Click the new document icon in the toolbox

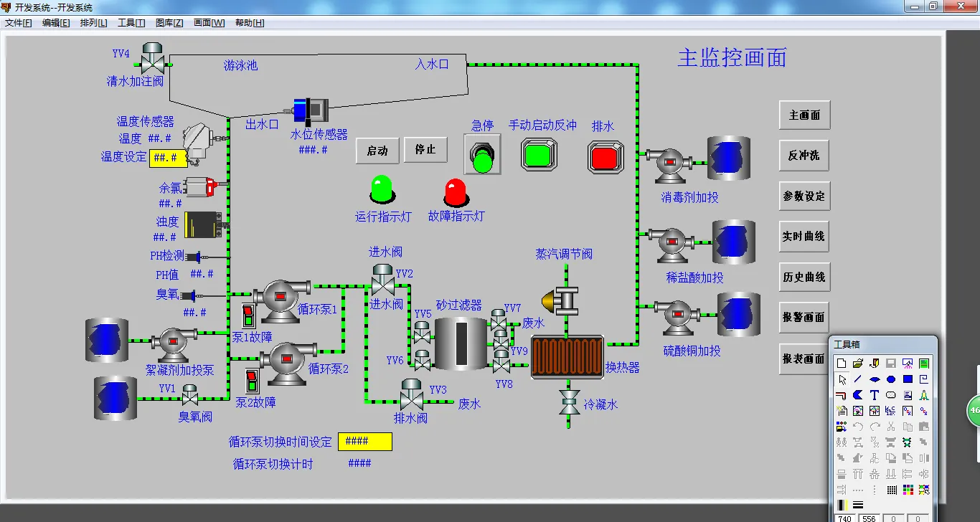click(x=842, y=364)
